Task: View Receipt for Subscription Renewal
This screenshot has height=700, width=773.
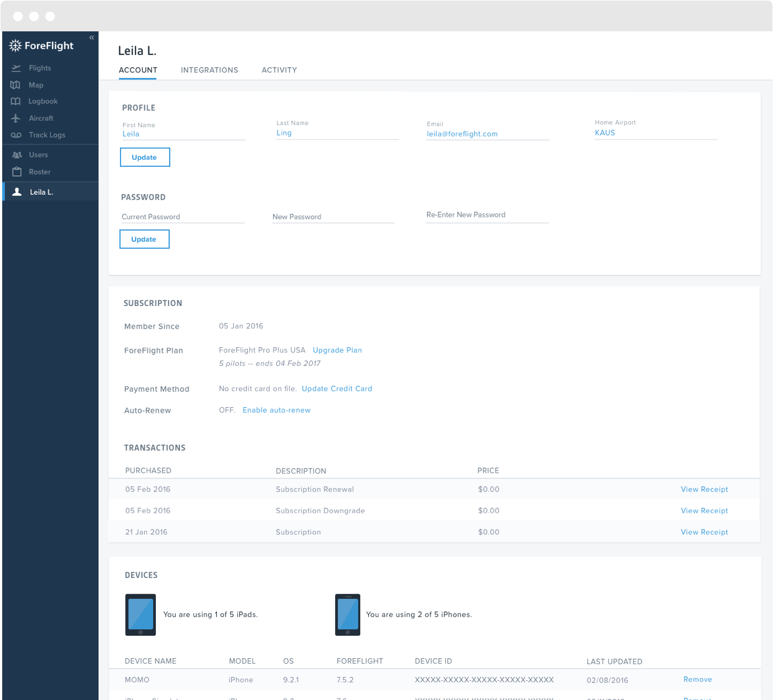Action: (x=704, y=490)
